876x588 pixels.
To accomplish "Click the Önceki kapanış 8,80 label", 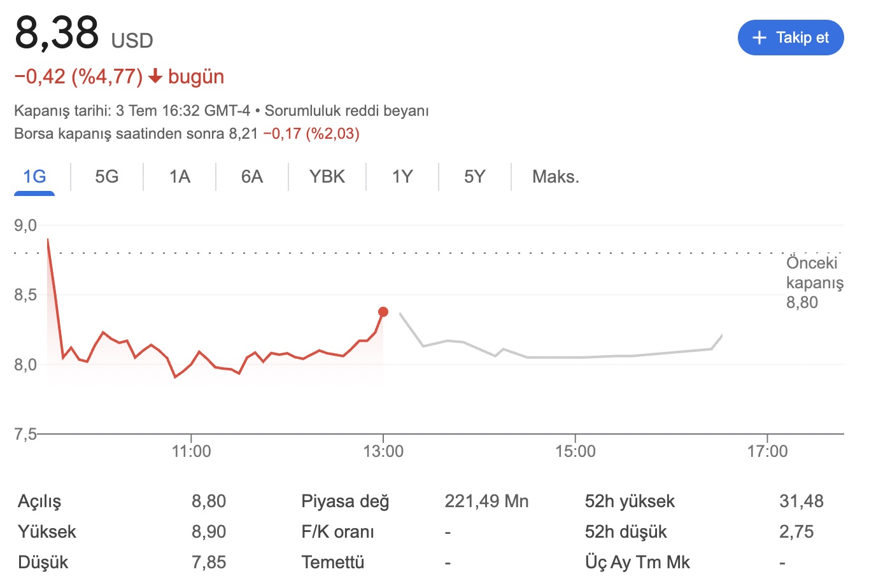I will tap(814, 283).
